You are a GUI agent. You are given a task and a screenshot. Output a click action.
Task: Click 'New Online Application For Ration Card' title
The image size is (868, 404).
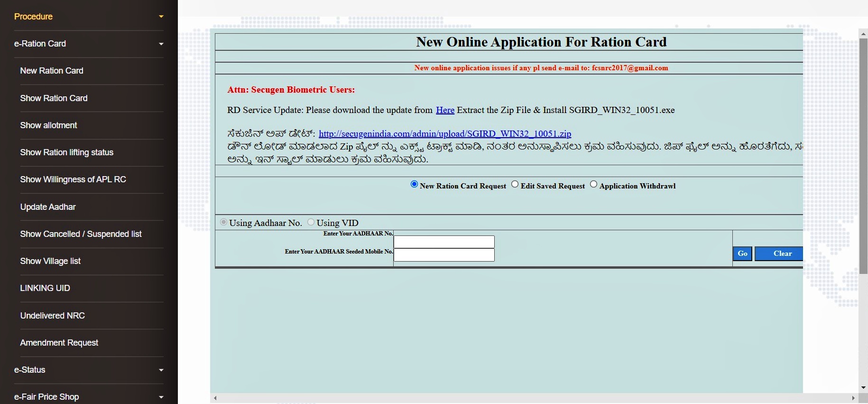541,42
